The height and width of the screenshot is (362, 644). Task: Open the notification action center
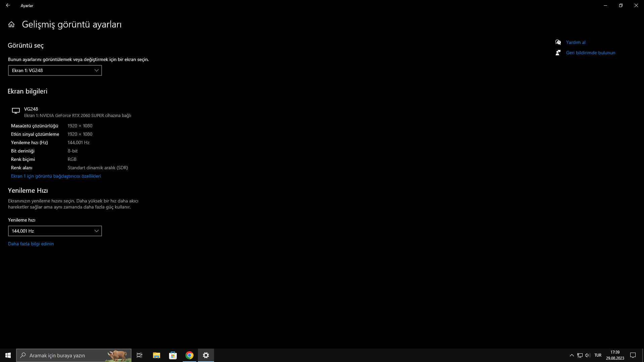point(633,355)
